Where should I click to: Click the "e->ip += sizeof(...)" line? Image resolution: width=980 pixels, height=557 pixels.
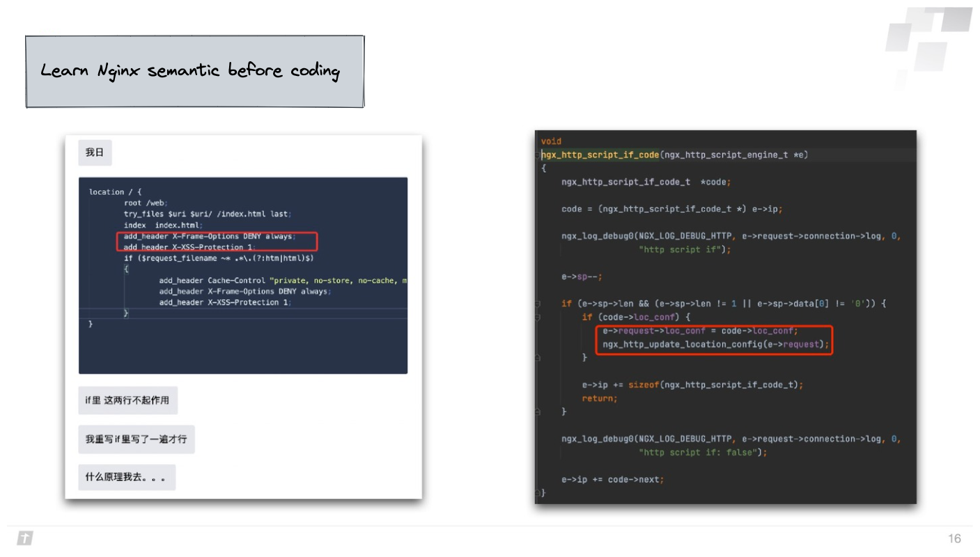pos(693,384)
